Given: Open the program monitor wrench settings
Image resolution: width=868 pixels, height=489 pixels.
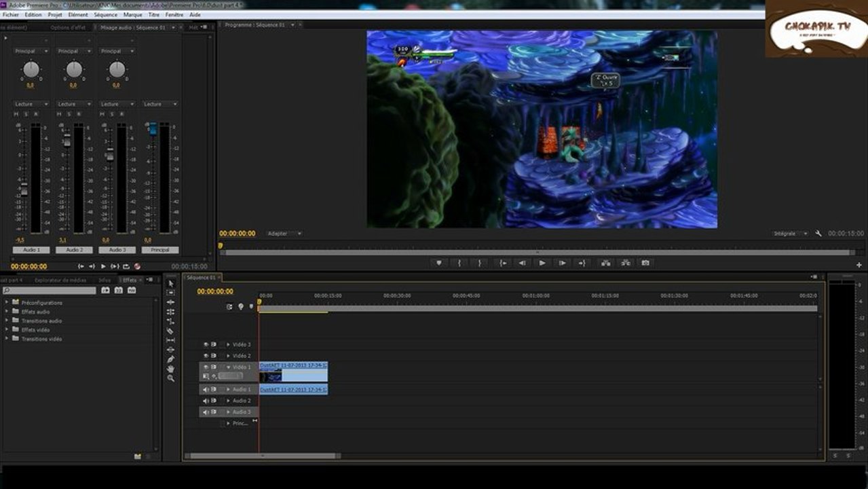Looking at the screenshot, I should point(818,234).
